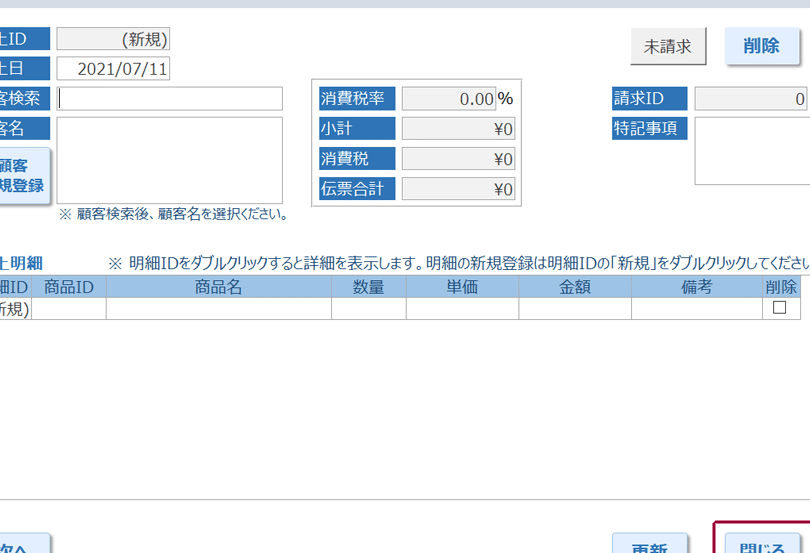Select the 小計 amount field
This screenshot has height=553, width=810.
pos(458,129)
